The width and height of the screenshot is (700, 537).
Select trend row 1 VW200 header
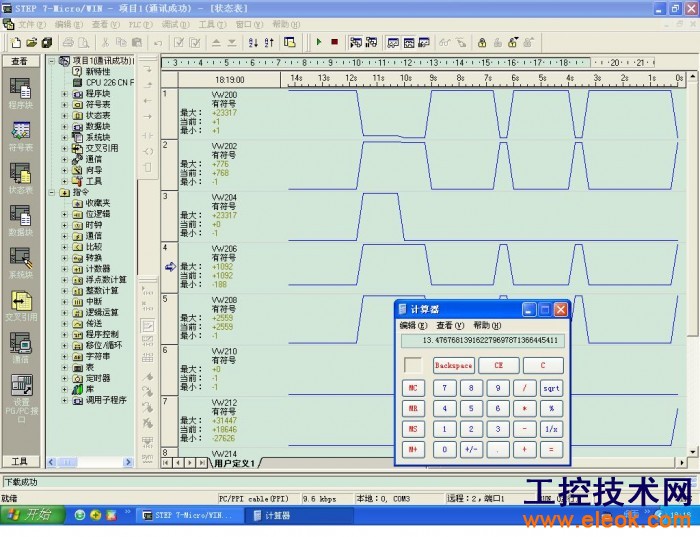(x=170, y=113)
